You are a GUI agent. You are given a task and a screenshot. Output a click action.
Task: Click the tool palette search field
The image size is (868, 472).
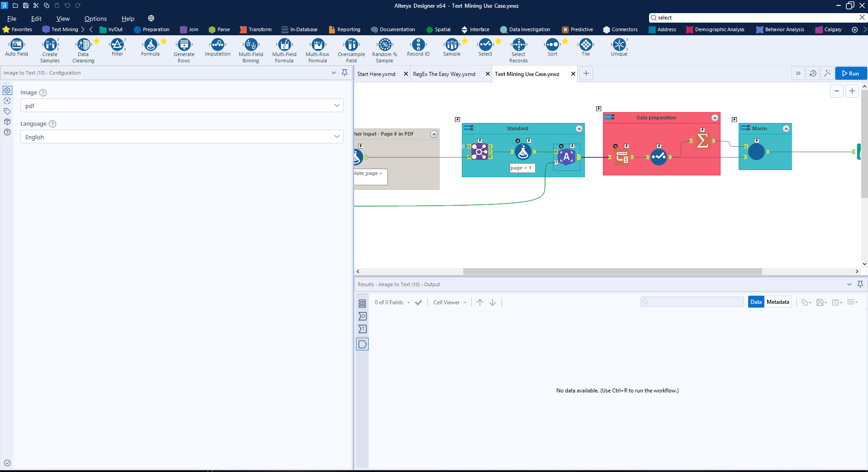[724, 17]
